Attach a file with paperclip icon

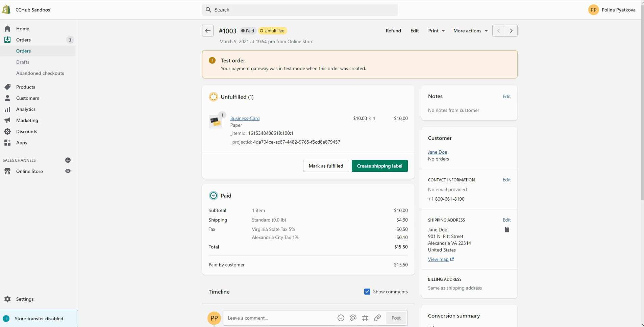377,318
